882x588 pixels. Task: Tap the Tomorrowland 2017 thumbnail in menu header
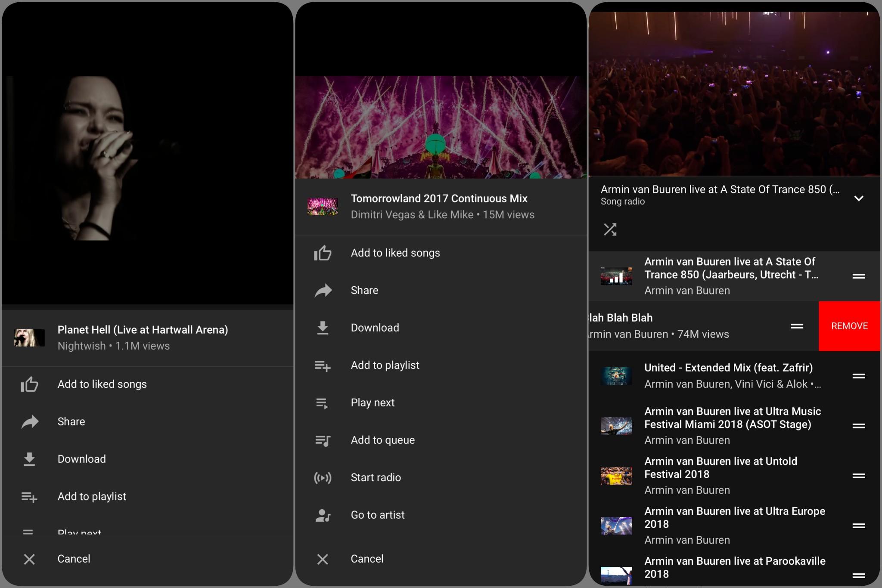click(323, 207)
